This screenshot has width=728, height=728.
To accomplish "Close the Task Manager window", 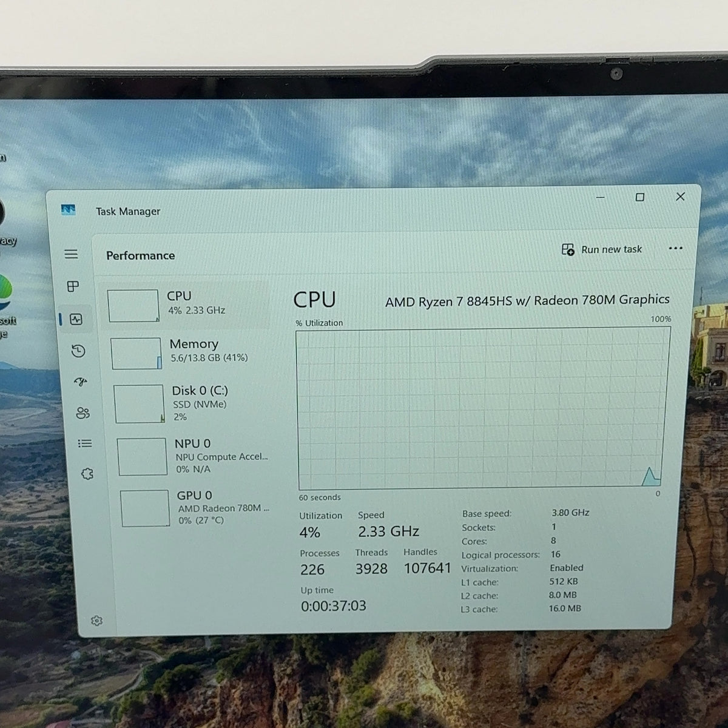I will coord(681,196).
